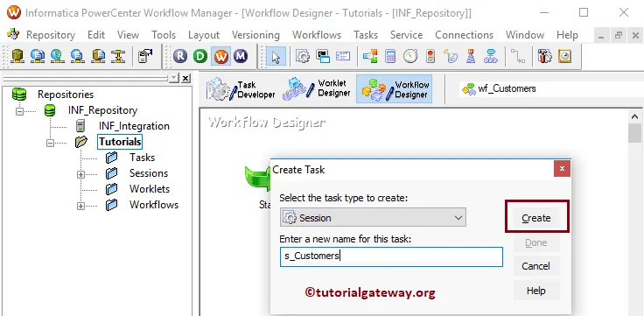Image resolution: width=644 pixels, height=316 pixels.
Task: Open the Tools menu
Action: 164,35
